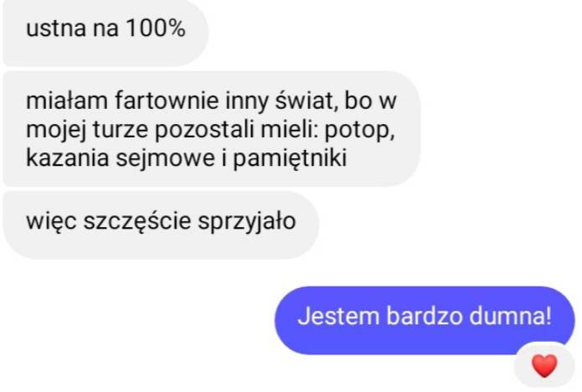Tap the word "pozostali"

pyautogui.click(x=204, y=130)
